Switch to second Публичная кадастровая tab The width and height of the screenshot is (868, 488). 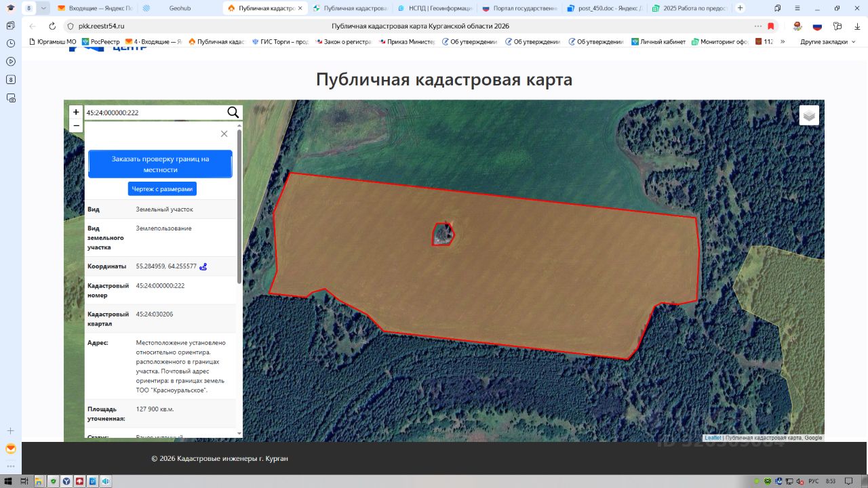click(350, 8)
